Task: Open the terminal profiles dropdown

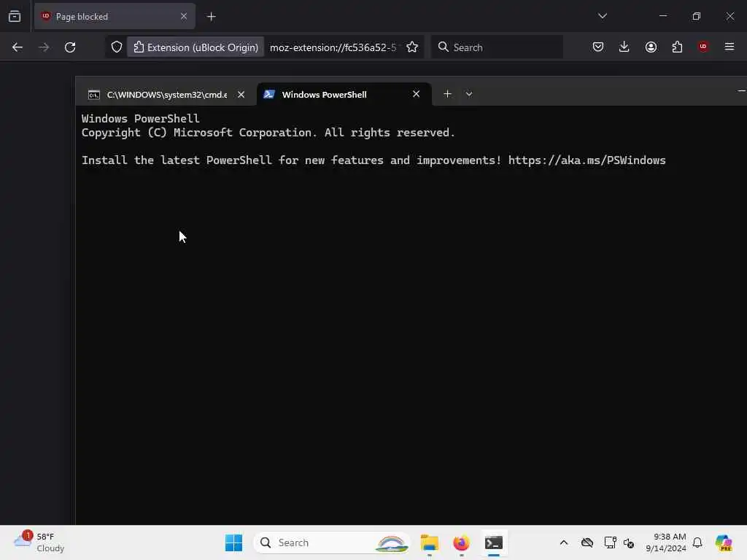Action: point(469,94)
